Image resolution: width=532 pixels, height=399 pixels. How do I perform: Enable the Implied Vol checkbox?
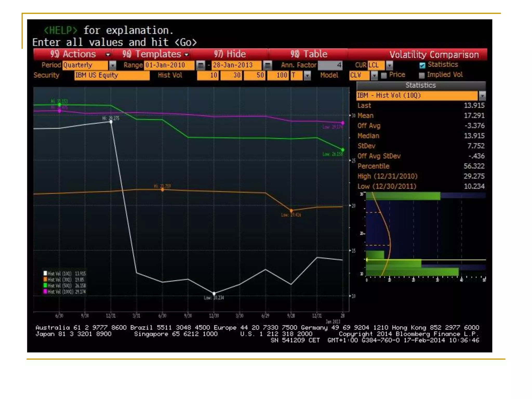coord(422,75)
